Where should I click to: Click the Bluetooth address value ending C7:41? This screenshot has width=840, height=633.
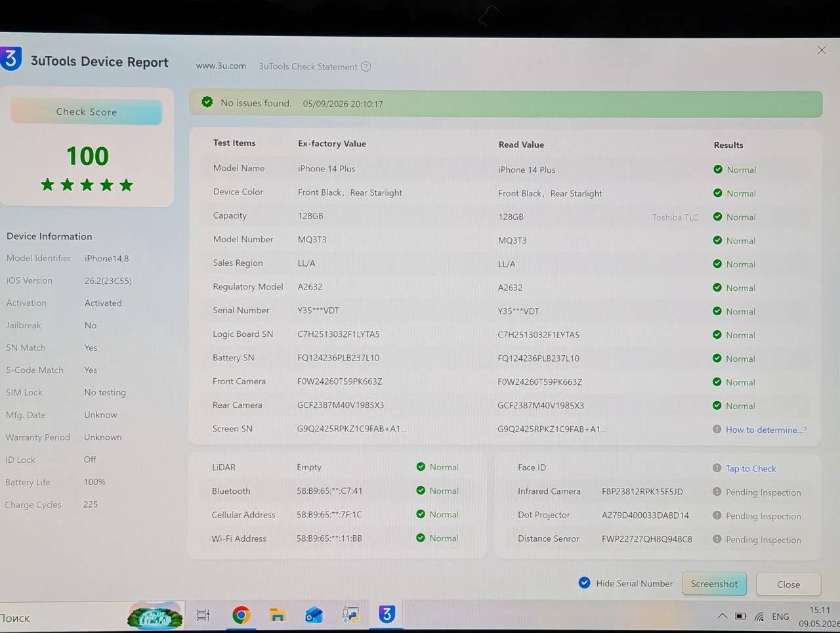tap(329, 491)
